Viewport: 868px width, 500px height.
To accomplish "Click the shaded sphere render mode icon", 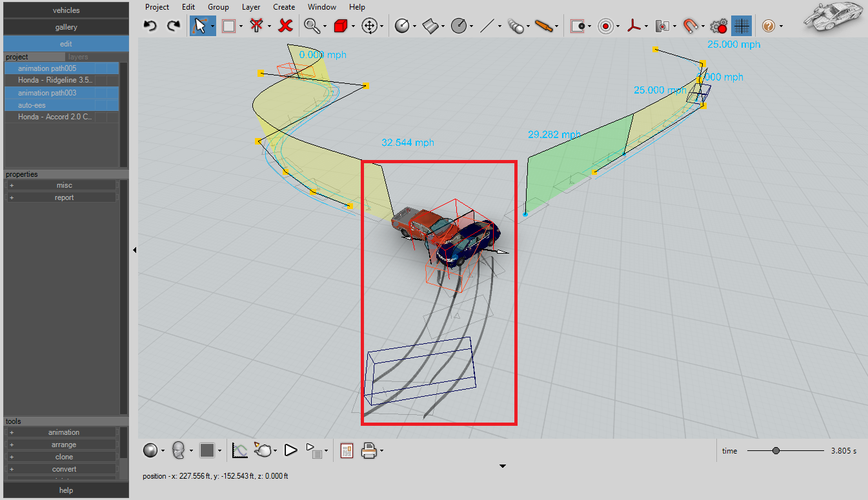I will coord(150,450).
